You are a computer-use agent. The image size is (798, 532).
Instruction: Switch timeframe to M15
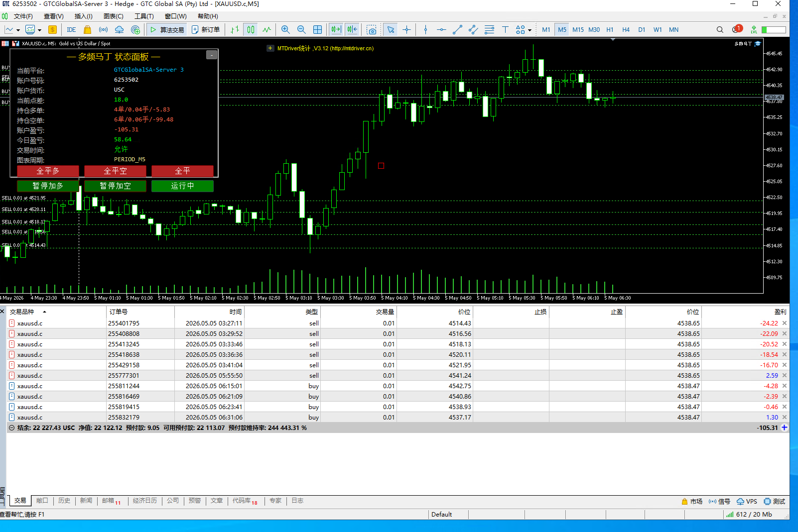coord(578,30)
